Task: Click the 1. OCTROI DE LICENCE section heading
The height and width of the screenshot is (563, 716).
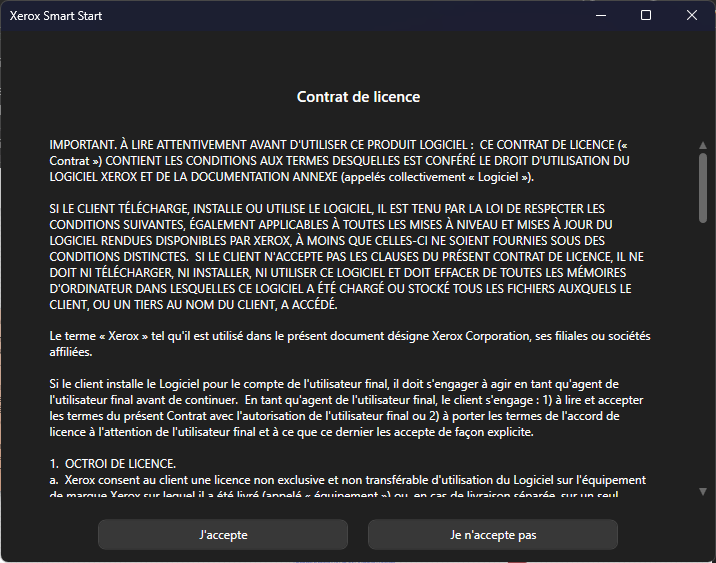Action: tap(113, 464)
